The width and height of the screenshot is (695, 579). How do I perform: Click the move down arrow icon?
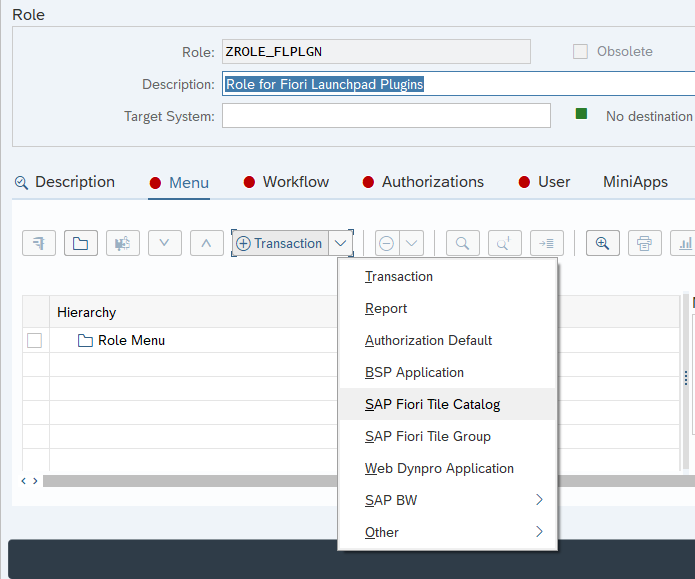tap(164, 243)
